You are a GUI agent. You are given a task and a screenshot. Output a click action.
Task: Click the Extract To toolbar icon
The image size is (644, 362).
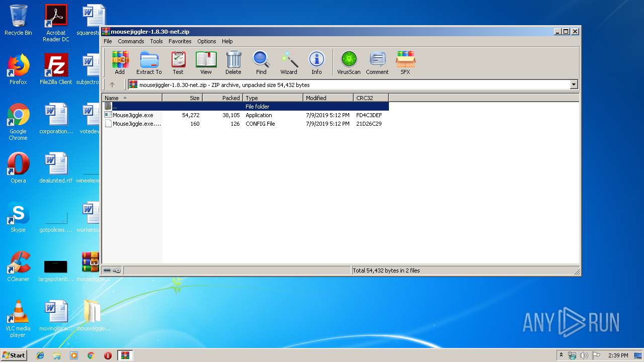[149, 63]
